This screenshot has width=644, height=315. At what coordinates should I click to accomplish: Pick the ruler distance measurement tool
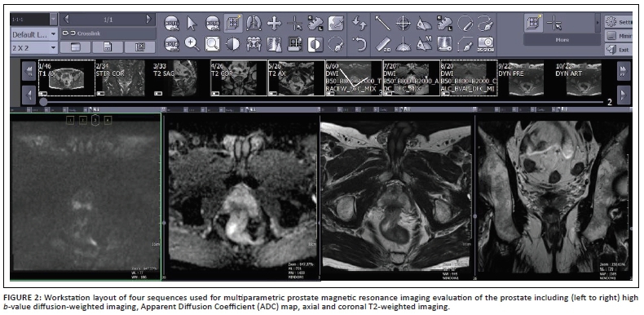383,43
